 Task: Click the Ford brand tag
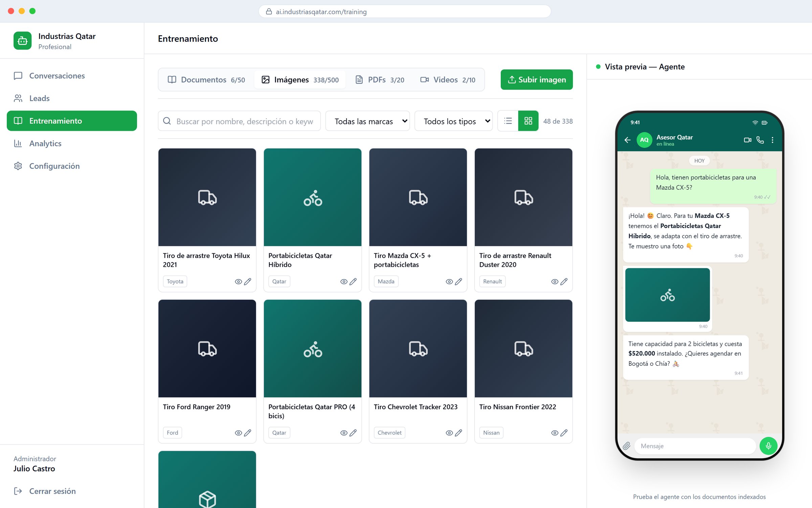173,432
